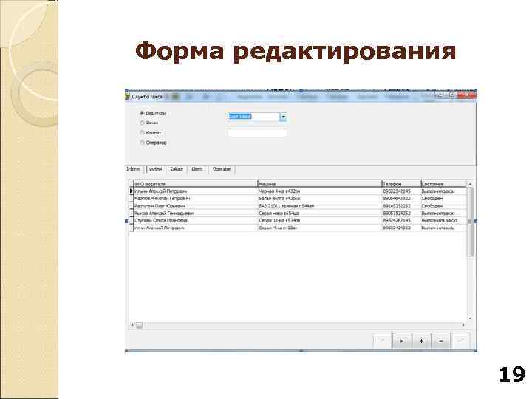Viewport: 532px width, 399px height.
Task: Switch to the Inform tab
Action: (x=133, y=169)
